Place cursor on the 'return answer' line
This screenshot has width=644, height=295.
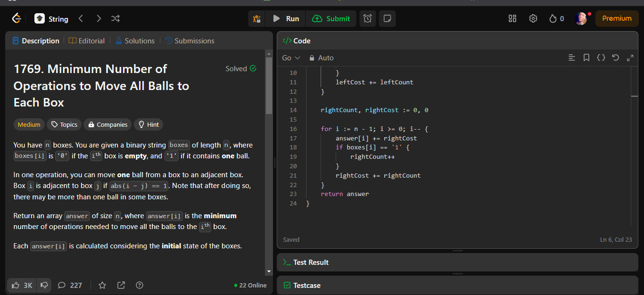(345, 194)
